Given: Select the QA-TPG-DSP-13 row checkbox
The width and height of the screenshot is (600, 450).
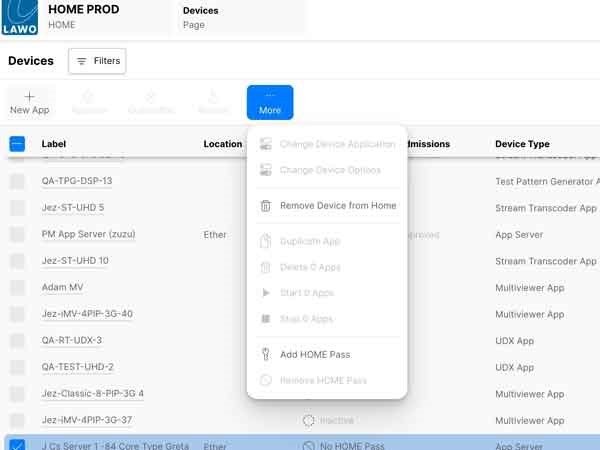Looking at the screenshot, I should coord(17,181).
